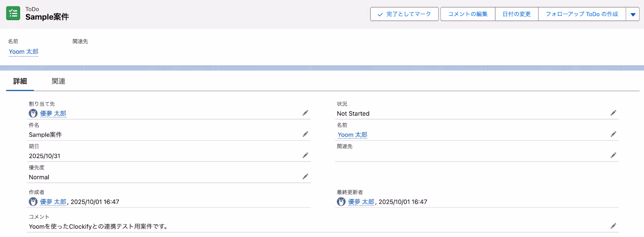Edit the 優先度 priority pencil icon
This screenshot has height=237, width=644.
305,177
